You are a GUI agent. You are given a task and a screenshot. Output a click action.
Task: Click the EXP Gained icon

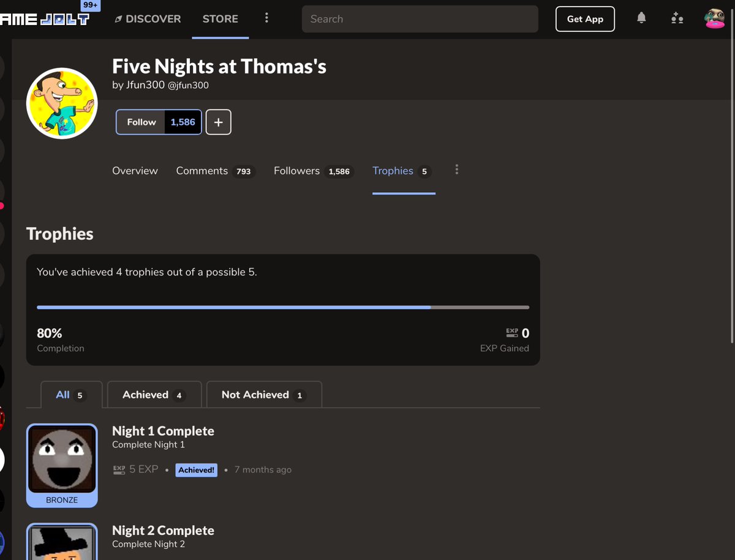[512, 333]
